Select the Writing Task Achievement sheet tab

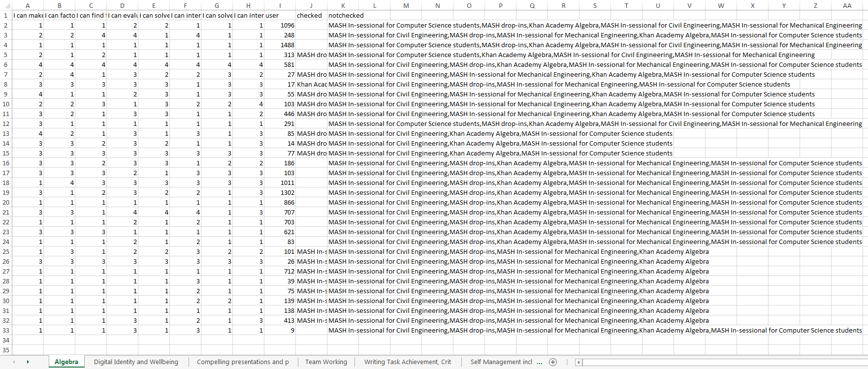tap(407, 362)
